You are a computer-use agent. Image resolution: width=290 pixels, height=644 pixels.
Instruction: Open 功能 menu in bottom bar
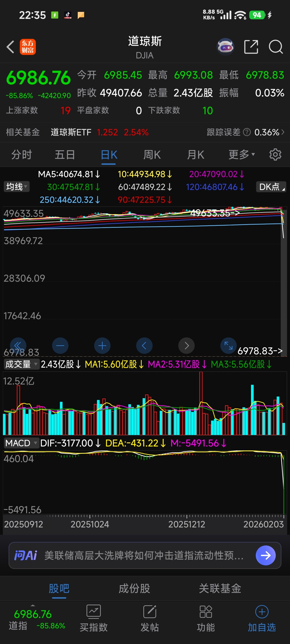click(x=206, y=618)
